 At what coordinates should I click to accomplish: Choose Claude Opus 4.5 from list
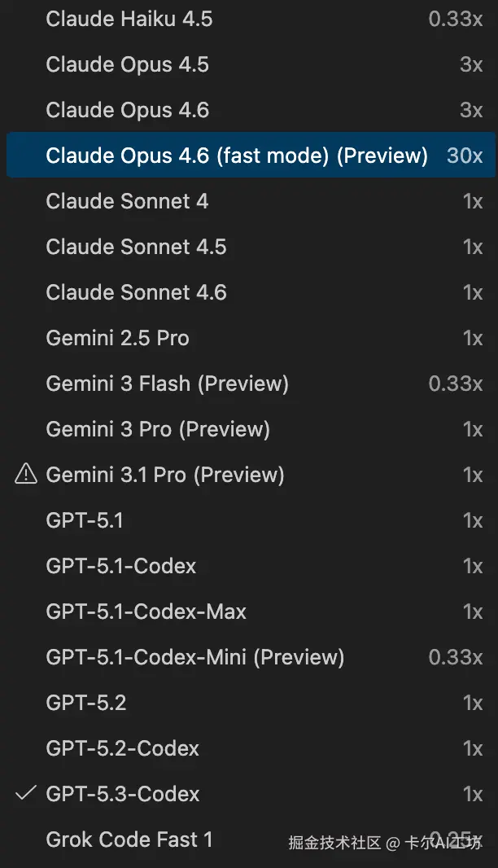pos(128,64)
